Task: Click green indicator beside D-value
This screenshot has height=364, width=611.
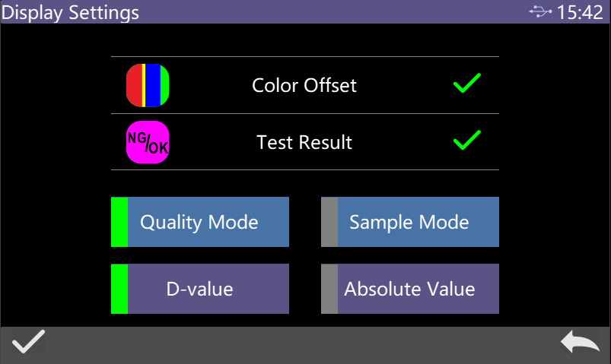Action: 119,289
